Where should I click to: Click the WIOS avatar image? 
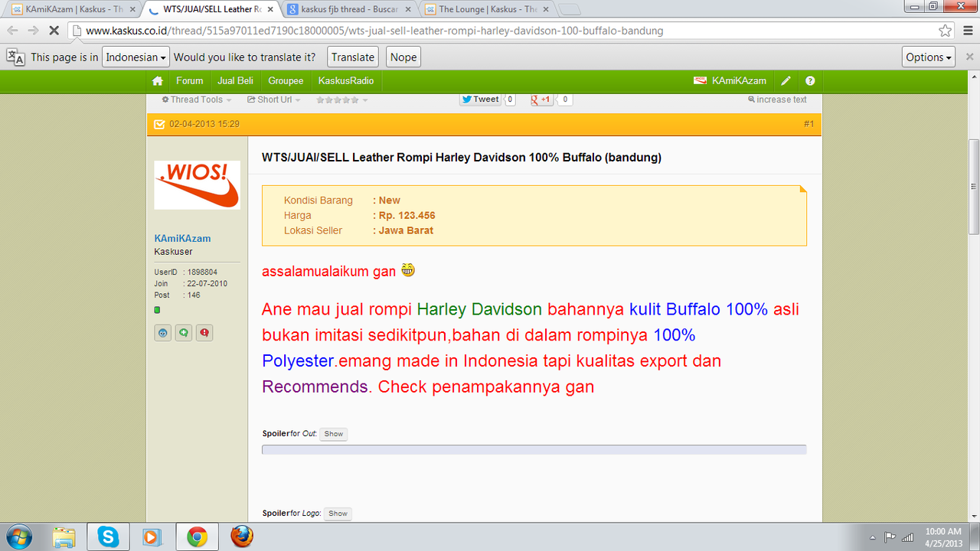pos(198,184)
